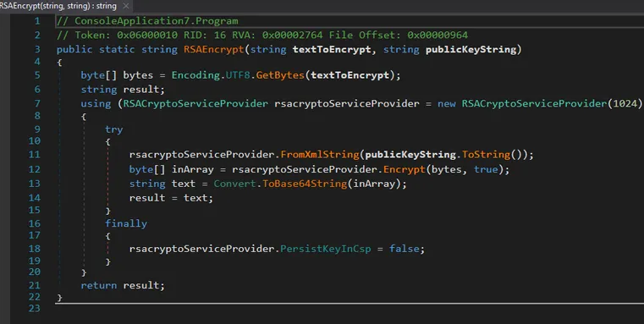Click 'string text' declaration on line 13

162,184
